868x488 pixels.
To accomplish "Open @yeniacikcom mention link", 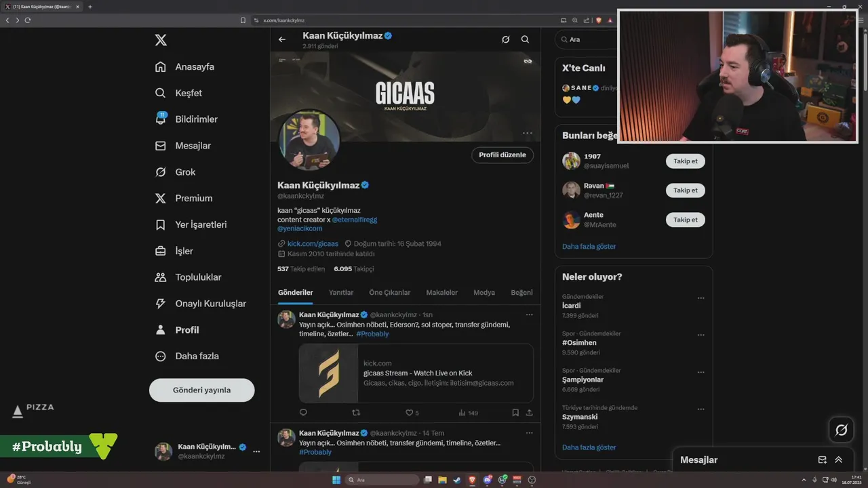I will [300, 228].
